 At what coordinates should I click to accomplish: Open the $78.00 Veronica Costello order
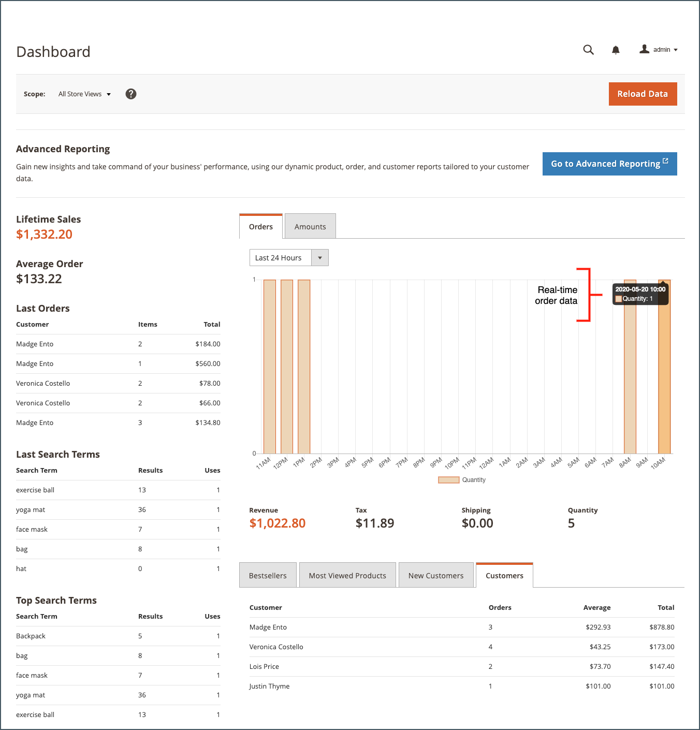118,383
